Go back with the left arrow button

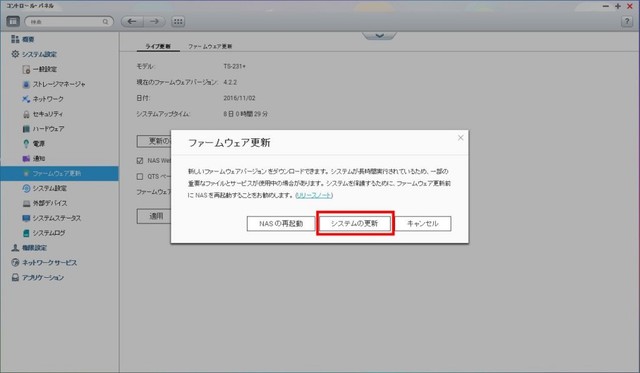[x=132, y=21]
